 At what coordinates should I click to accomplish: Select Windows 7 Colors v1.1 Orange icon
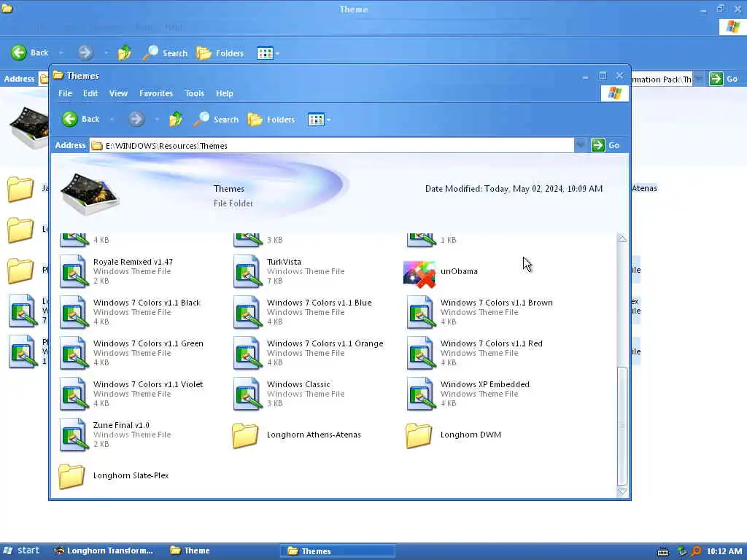click(x=247, y=354)
